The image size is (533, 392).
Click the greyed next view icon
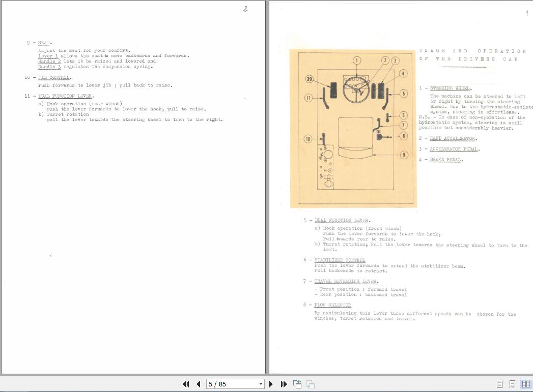(x=311, y=384)
